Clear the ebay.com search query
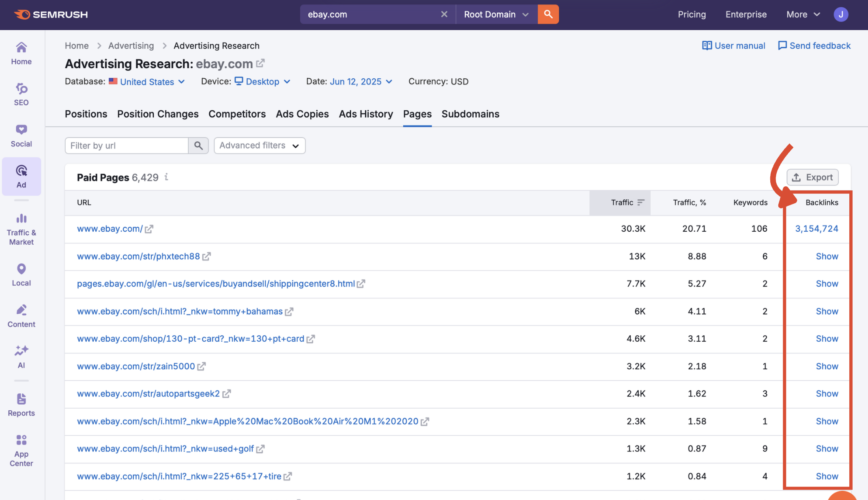Image resolution: width=868 pixels, height=500 pixels. click(x=444, y=14)
